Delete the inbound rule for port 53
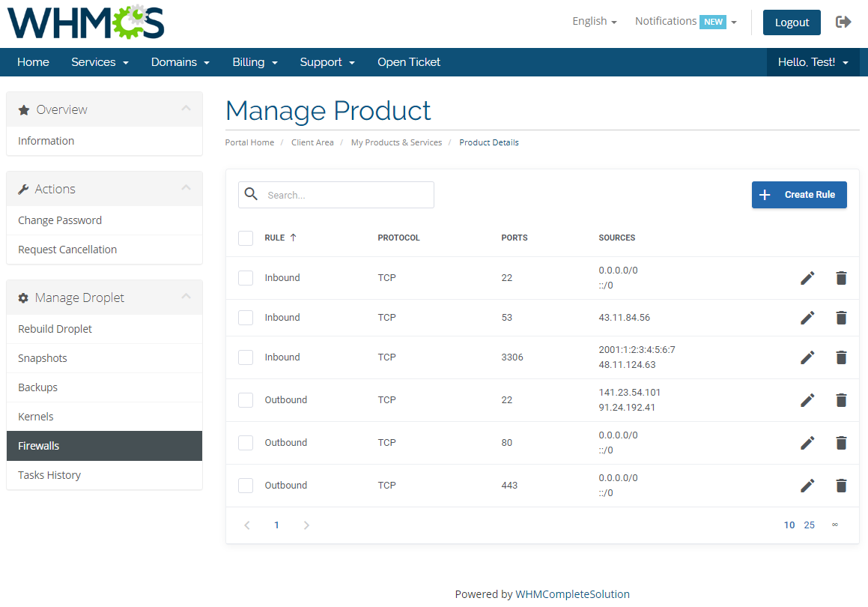The width and height of the screenshot is (868, 607). coord(841,317)
